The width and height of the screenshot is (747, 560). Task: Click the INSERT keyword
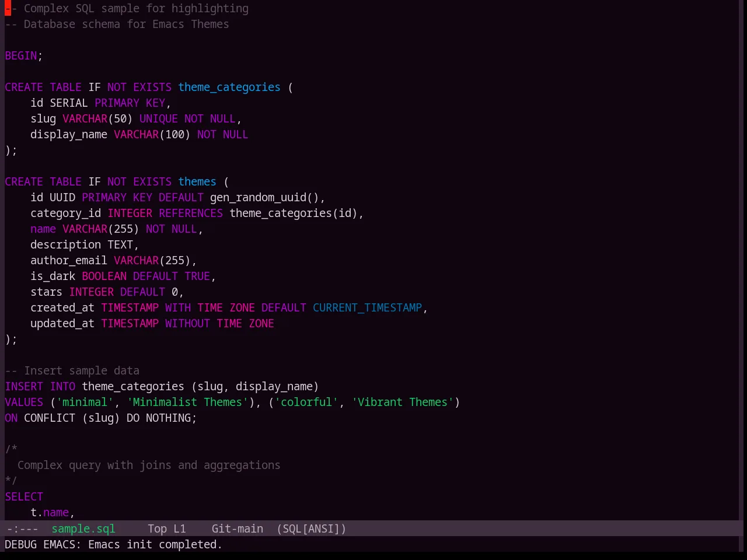click(24, 386)
